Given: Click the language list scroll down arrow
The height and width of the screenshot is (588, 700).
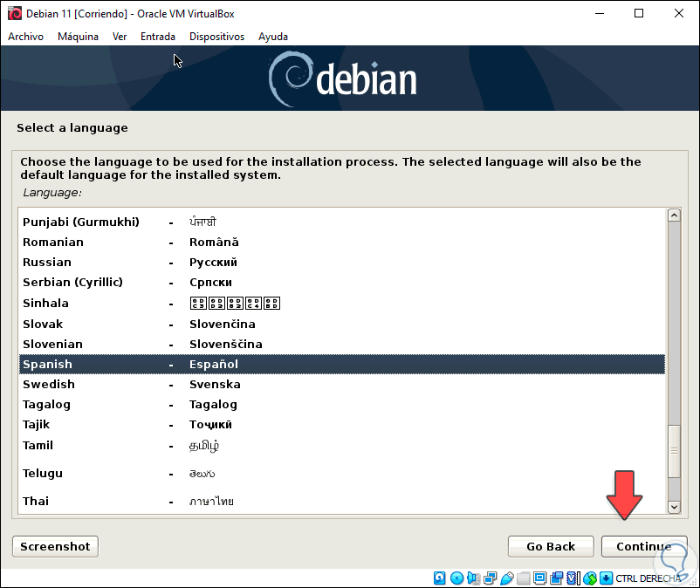Looking at the screenshot, I should coord(674,507).
